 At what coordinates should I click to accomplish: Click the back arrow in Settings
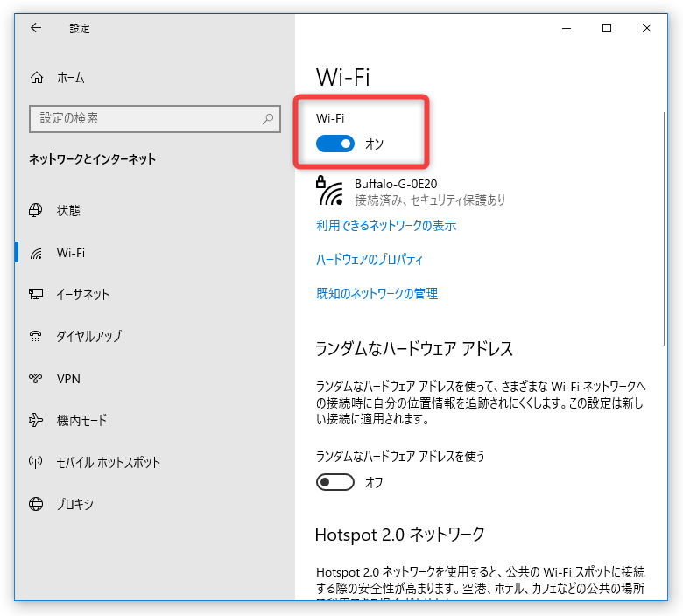pos(36,28)
